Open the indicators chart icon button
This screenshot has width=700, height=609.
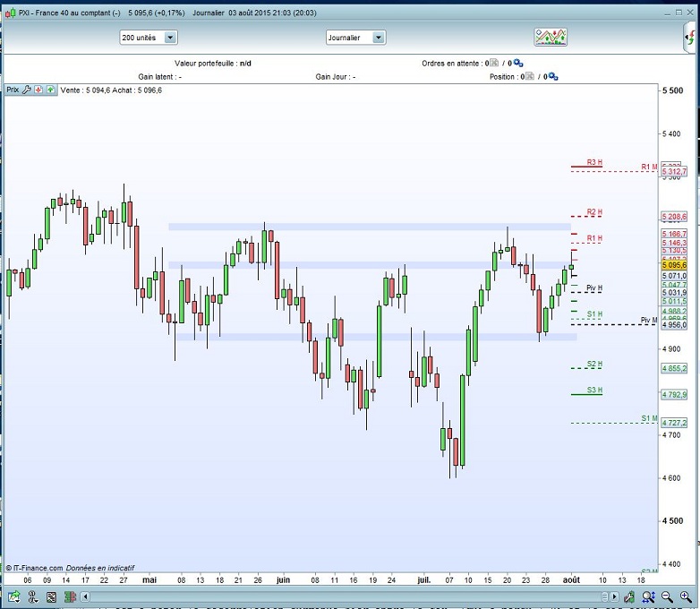point(551,37)
